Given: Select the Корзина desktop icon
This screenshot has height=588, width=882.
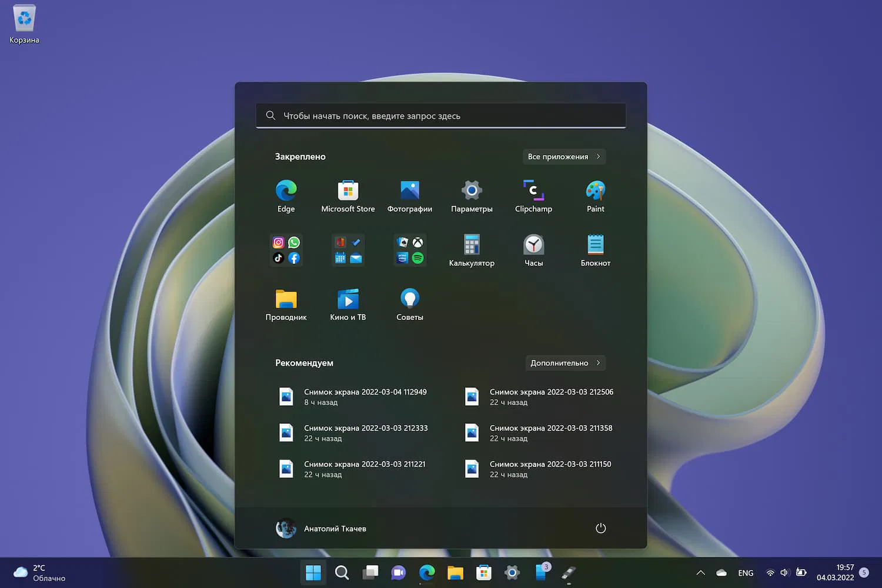Looking at the screenshot, I should [x=24, y=25].
